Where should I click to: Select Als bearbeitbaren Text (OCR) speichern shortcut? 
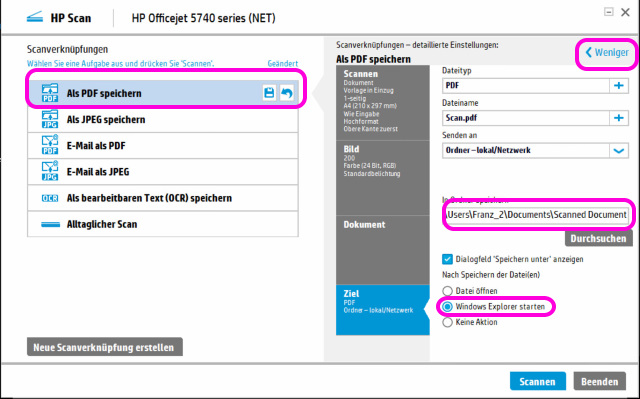pos(163,198)
